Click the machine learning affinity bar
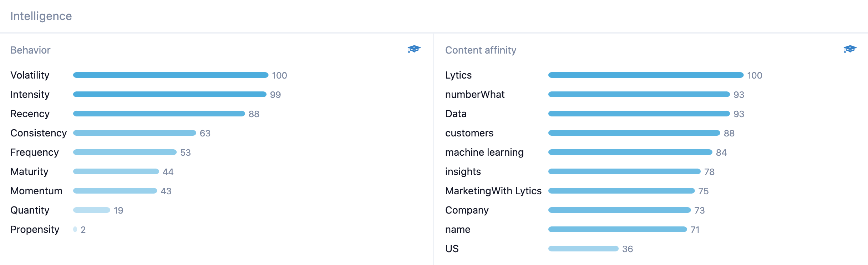Image resolution: width=868 pixels, height=265 pixels. [x=630, y=152]
